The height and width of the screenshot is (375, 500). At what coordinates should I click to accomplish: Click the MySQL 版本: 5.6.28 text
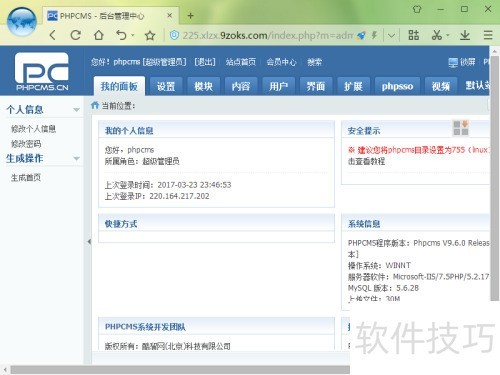383,288
